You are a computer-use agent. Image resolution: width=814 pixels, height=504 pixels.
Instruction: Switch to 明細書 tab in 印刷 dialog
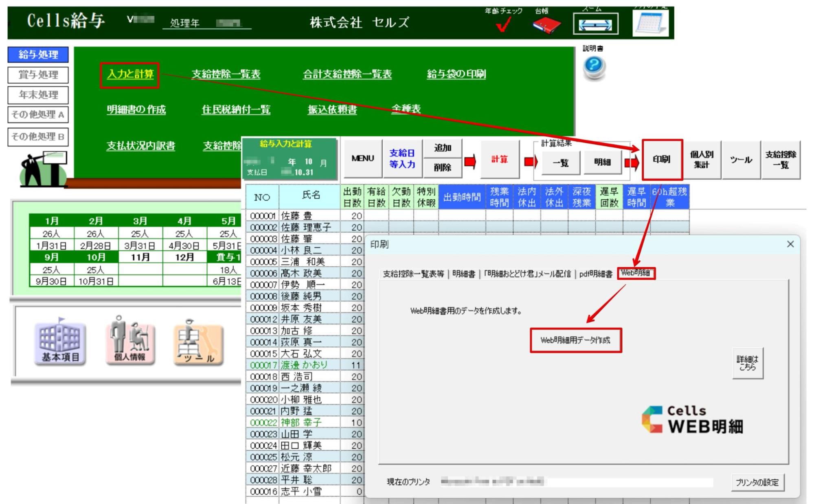coord(464,274)
